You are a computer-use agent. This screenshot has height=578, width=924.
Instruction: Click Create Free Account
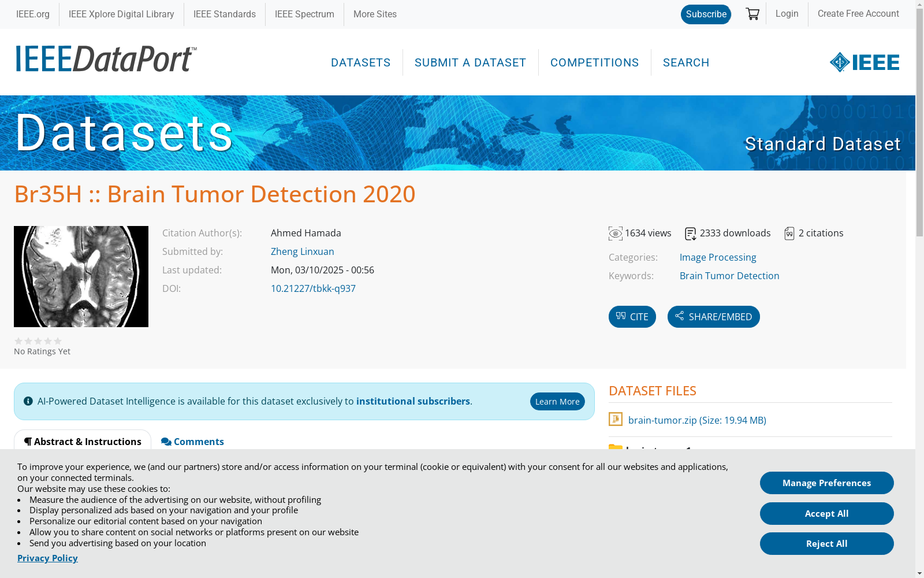pos(858,14)
